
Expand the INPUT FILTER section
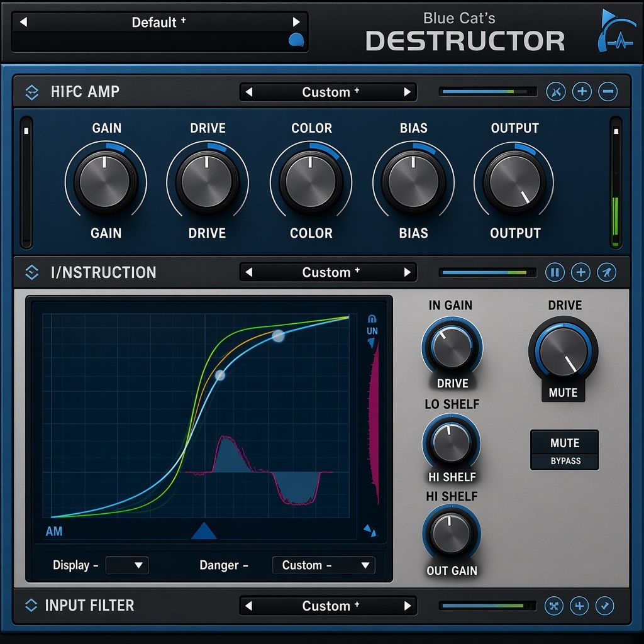click(x=31, y=606)
